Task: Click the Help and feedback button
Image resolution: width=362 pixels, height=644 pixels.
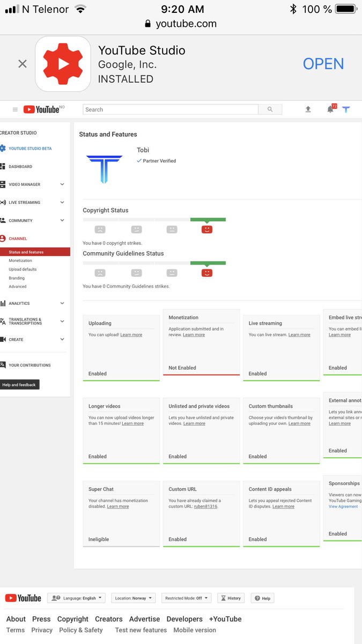Action: pos(19,385)
